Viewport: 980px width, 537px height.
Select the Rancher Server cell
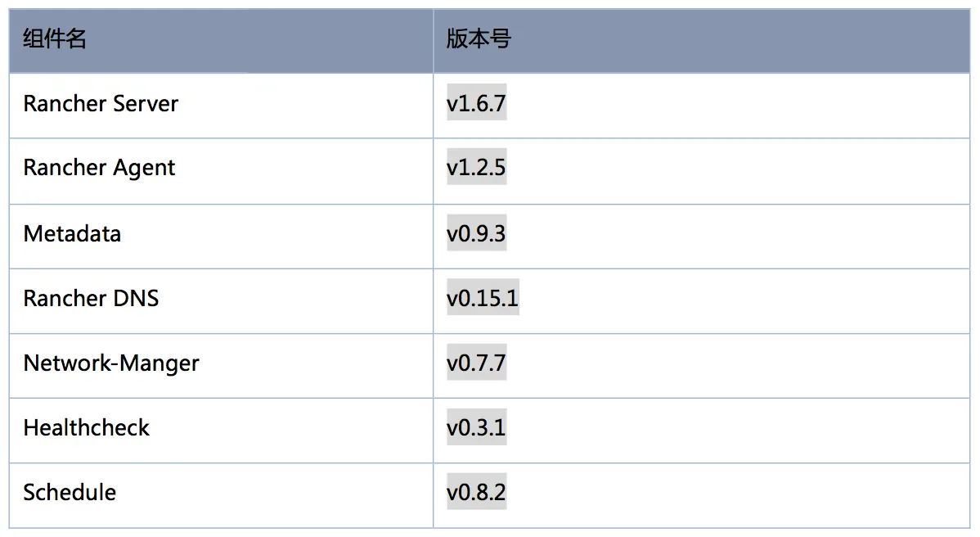pyautogui.click(x=221, y=105)
